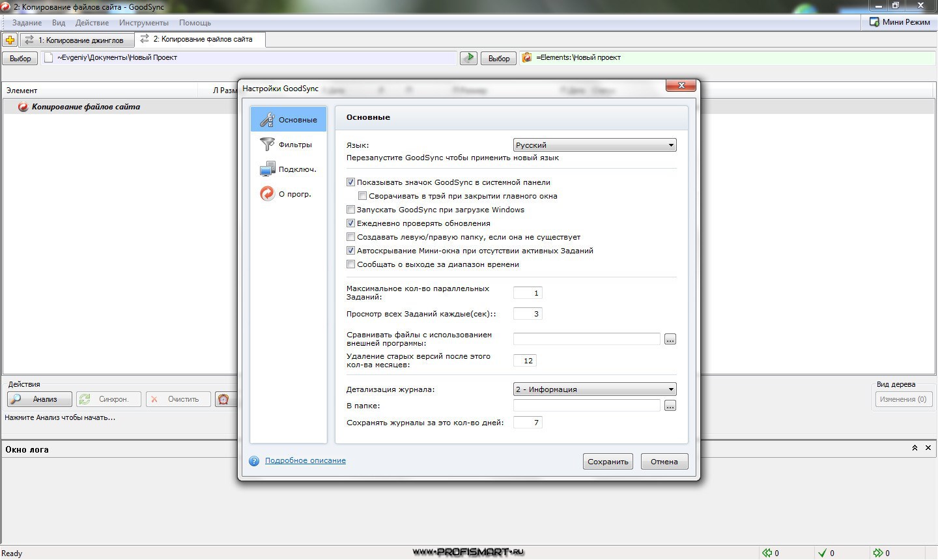Click the green checkmark counter in the status bar
The image size is (938, 560).
tap(826, 553)
